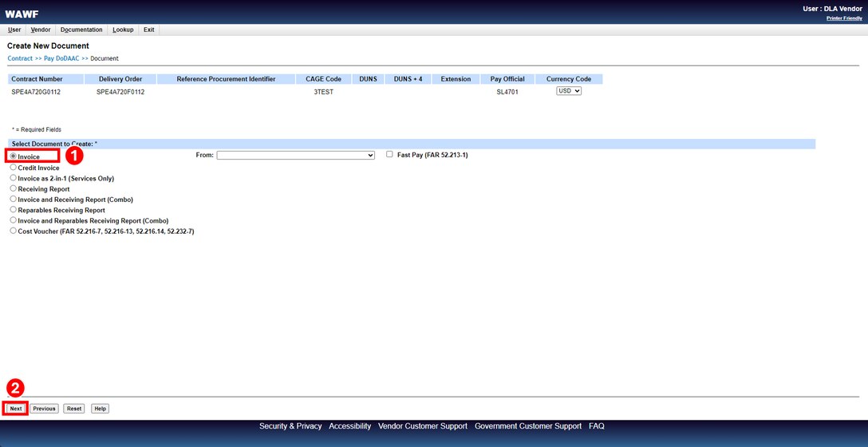The image size is (868, 447).
Task: Open the Documentation menu
Action: 81,30
